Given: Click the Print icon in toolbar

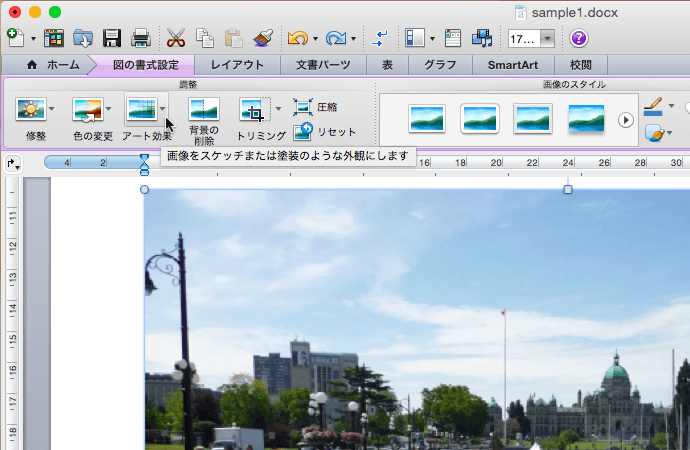Looking at the screenshot, I should [x=141, y=39].
